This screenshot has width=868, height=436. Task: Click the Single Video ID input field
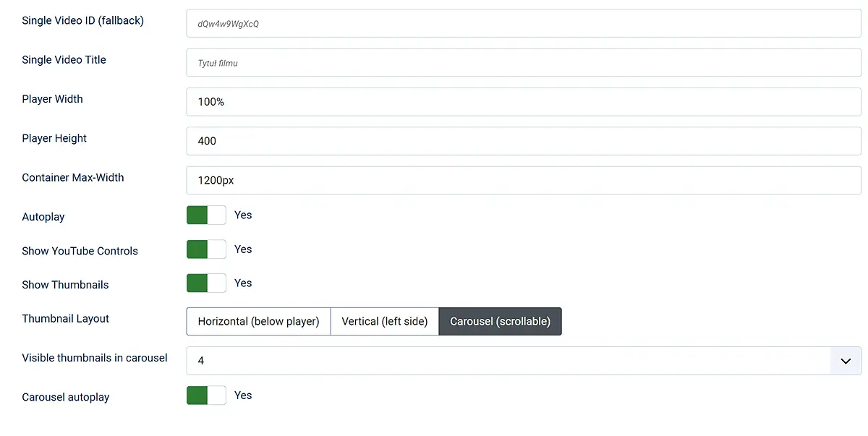click(523, 24)
